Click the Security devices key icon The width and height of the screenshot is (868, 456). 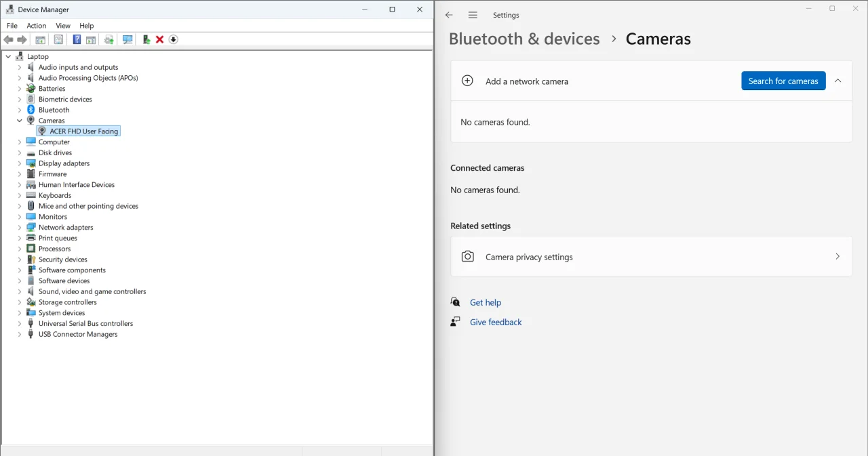[31, 260]
